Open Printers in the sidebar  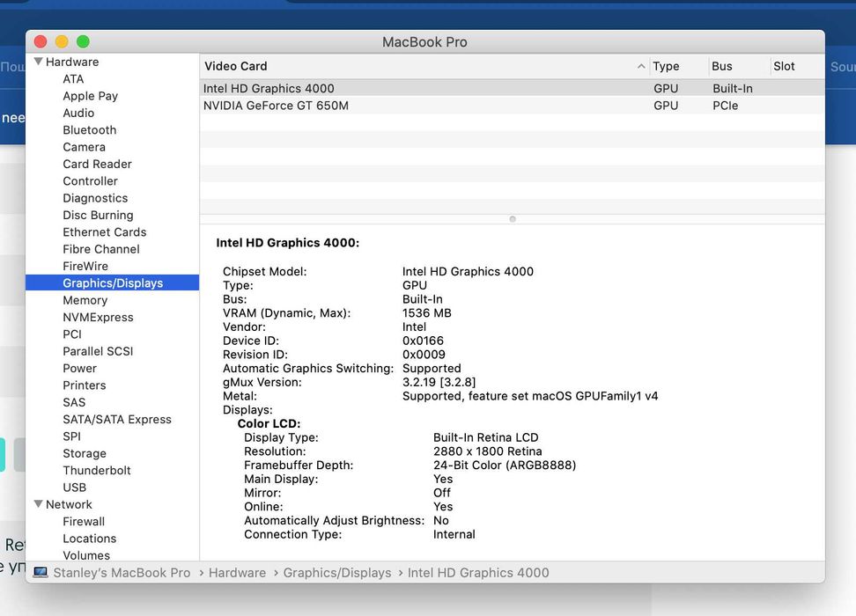[x=84, y=385]
